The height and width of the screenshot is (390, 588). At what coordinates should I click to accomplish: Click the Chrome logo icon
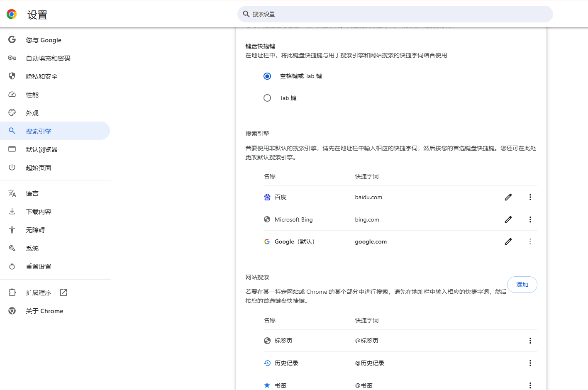(12, 15)
